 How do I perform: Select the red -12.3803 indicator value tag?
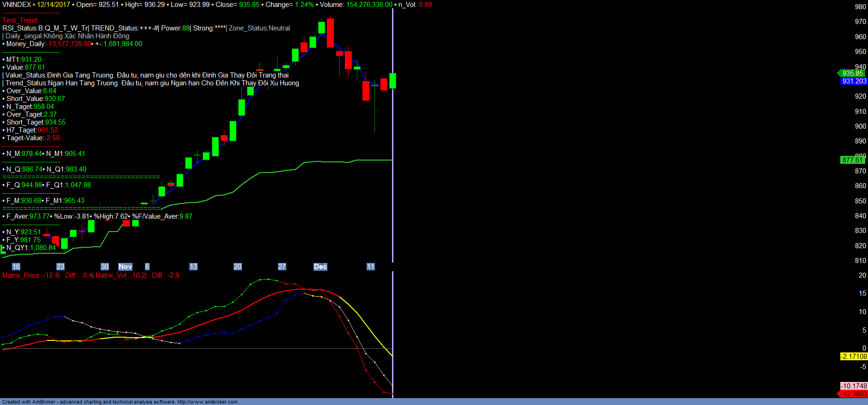point(853,394)
